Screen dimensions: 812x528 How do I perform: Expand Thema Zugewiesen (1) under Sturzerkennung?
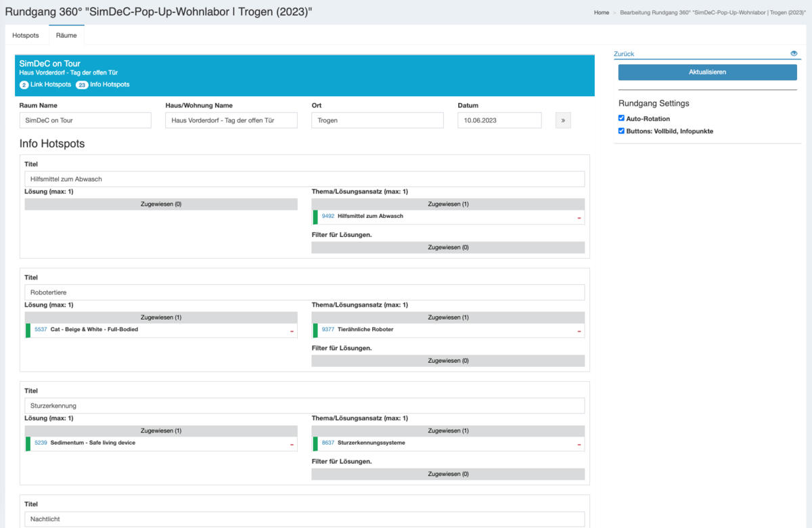(448, 431)
